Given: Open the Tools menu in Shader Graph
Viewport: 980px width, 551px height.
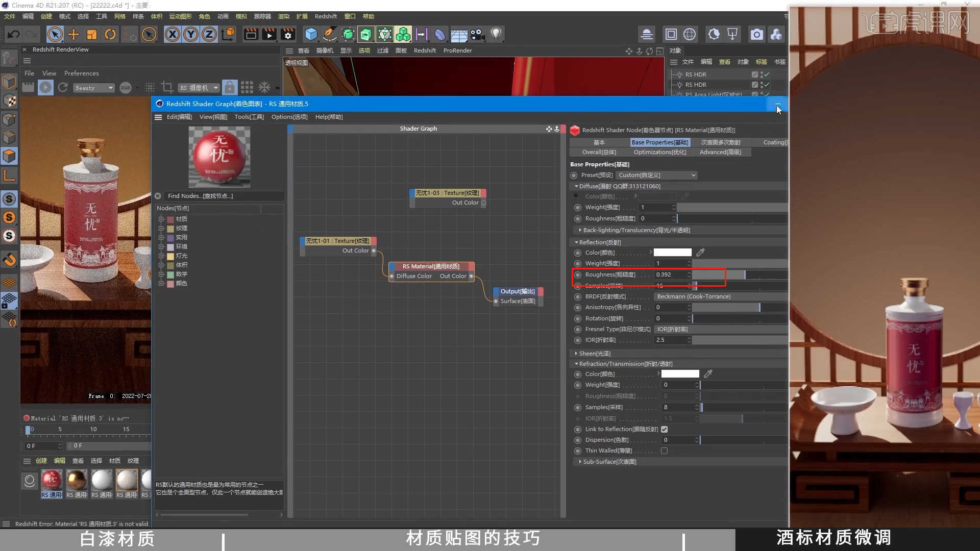Looking at the screenshot, I should [x=249, y=117].
